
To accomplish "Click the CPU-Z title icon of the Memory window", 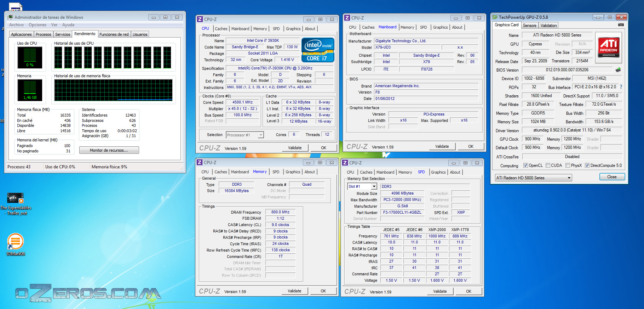I will (x=200, y=162).
